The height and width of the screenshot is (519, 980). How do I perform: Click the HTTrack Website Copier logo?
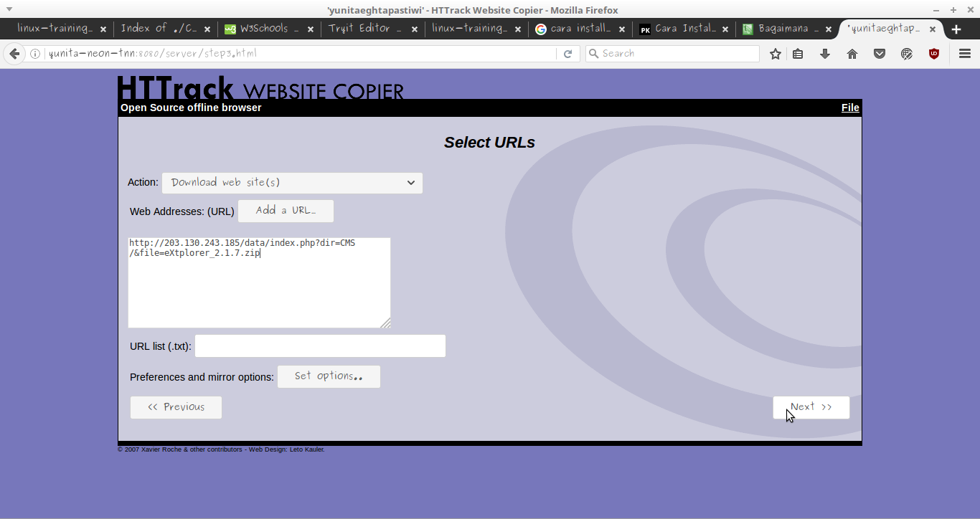tap(260, 87)
